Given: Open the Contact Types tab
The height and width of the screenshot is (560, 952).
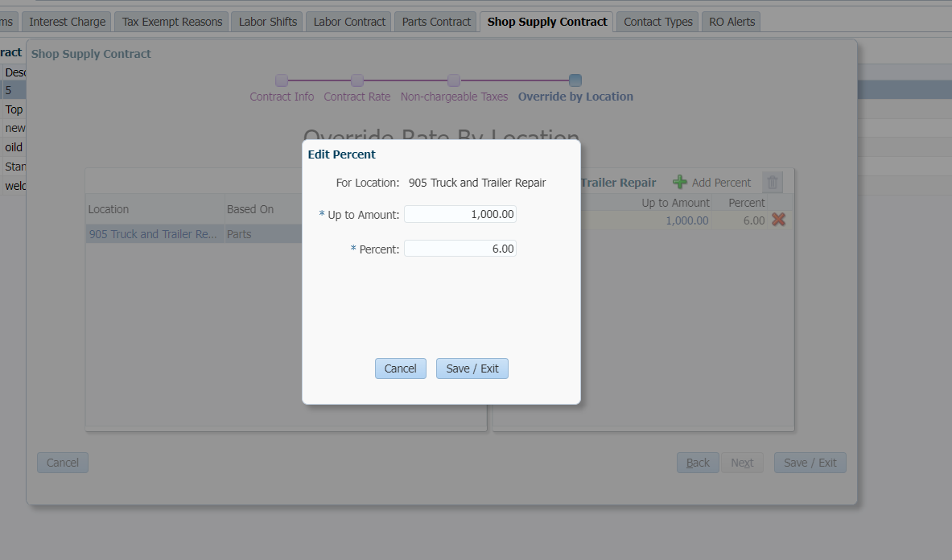Looking at the screenshot, I should pos(657,22).
